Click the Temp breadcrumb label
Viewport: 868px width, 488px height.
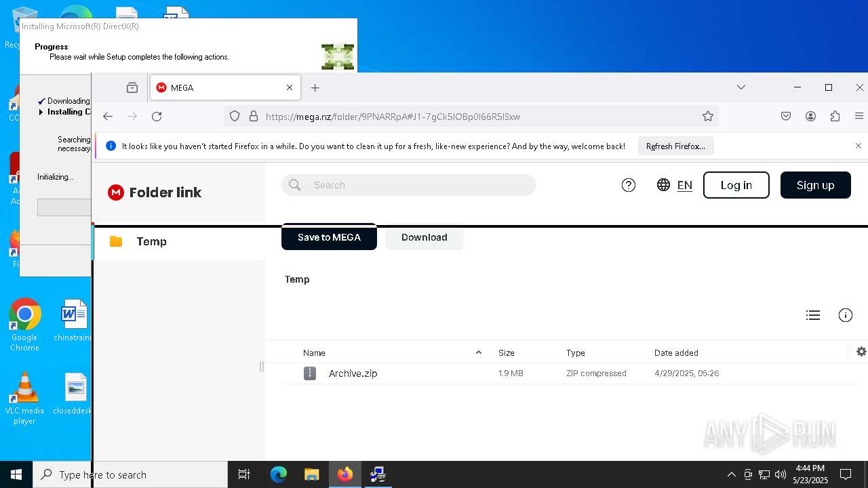point(297,279)
